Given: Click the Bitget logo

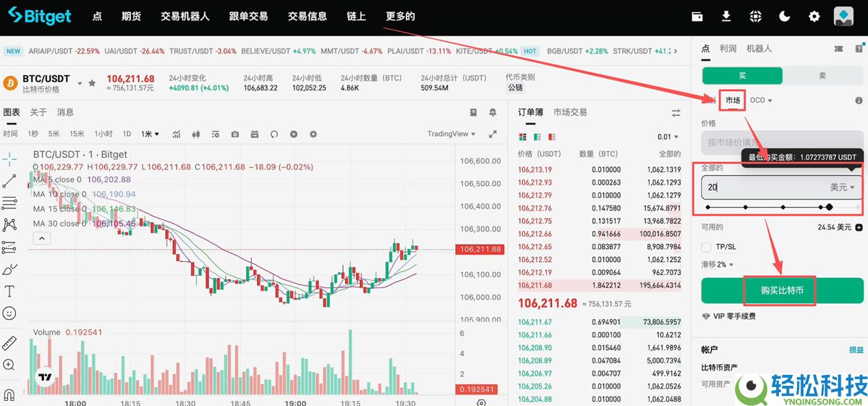Looking at the screenshot, I should 39,16.
